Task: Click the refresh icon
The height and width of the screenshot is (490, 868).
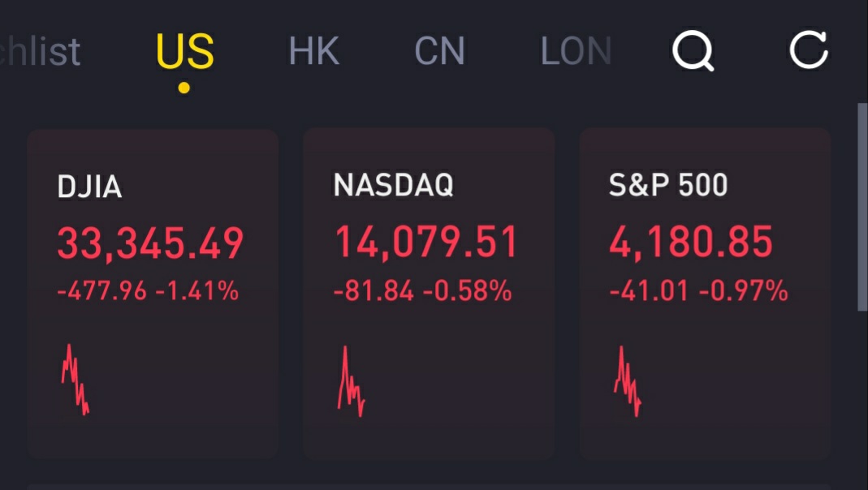Action: pyautogui.click(x=809, y=50)
